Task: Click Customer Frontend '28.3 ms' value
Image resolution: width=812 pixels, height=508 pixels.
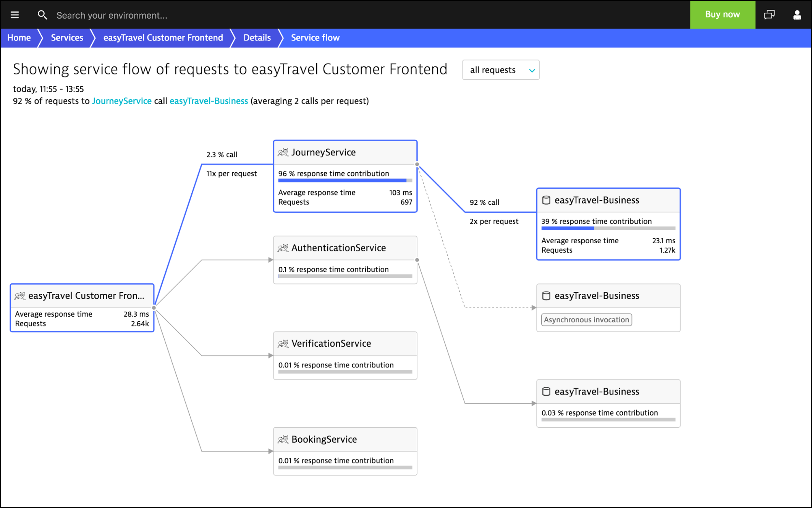Action: 136,314
